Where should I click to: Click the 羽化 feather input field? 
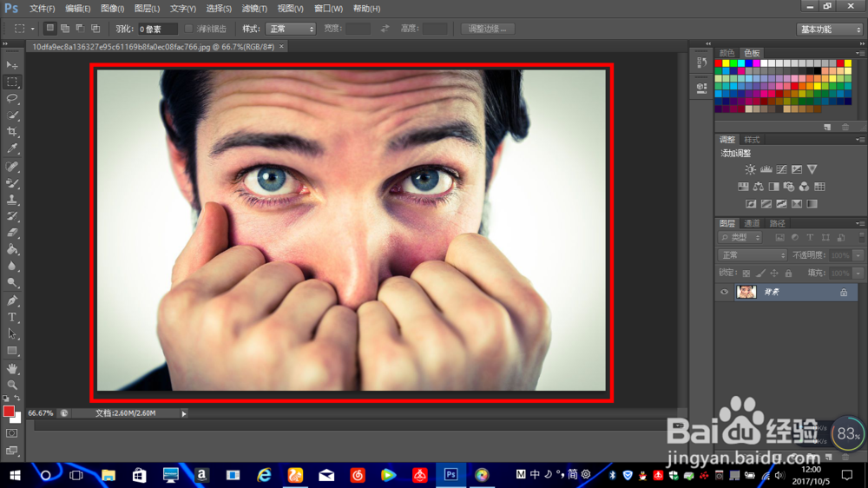click(x=158, y=29)
